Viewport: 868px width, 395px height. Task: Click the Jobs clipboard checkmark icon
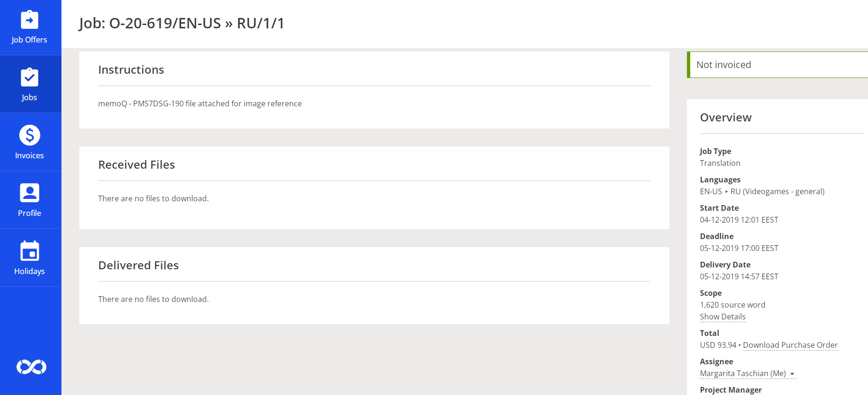pos(29,77)
